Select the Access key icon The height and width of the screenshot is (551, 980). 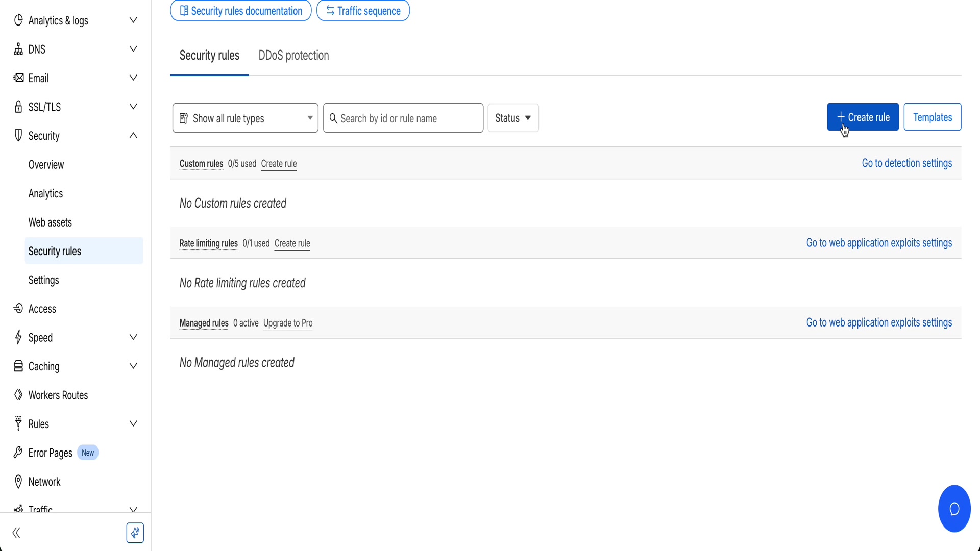(19, 308)
